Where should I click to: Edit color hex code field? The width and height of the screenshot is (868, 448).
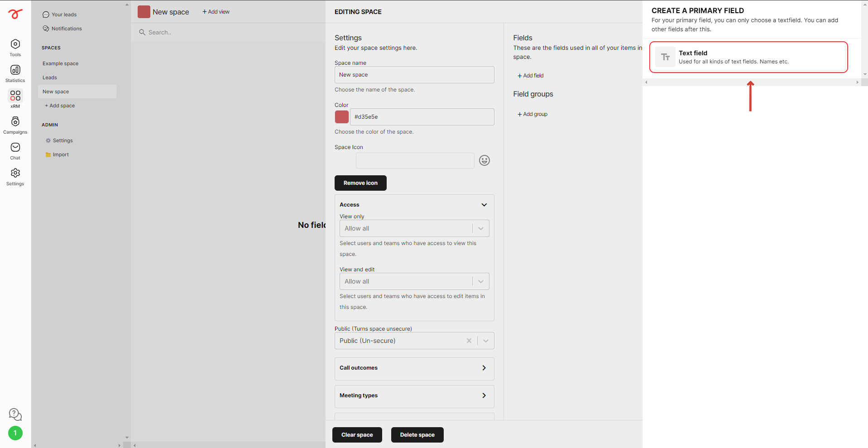pyautogui.click(x=422, y=117)
